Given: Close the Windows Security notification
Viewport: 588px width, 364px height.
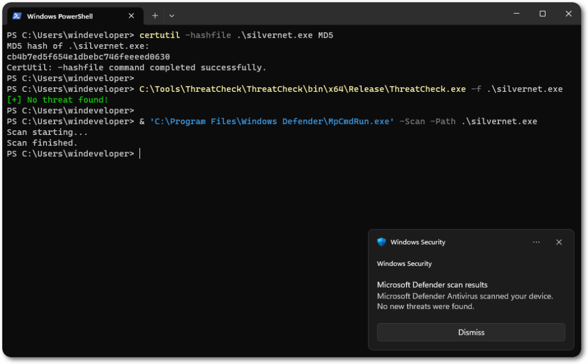Looking at the screenshot, I should pyautogui.click(x=559, y=242).
